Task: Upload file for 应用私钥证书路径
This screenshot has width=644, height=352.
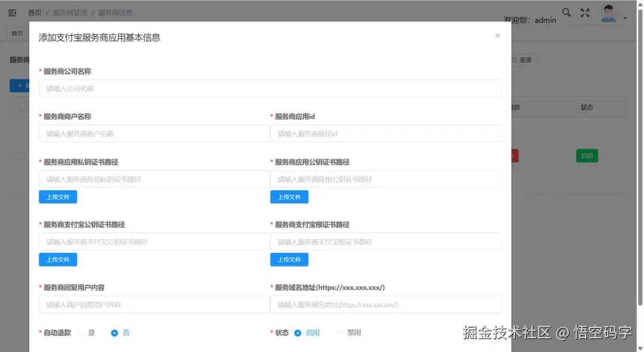Action: (x=58, y=197)
